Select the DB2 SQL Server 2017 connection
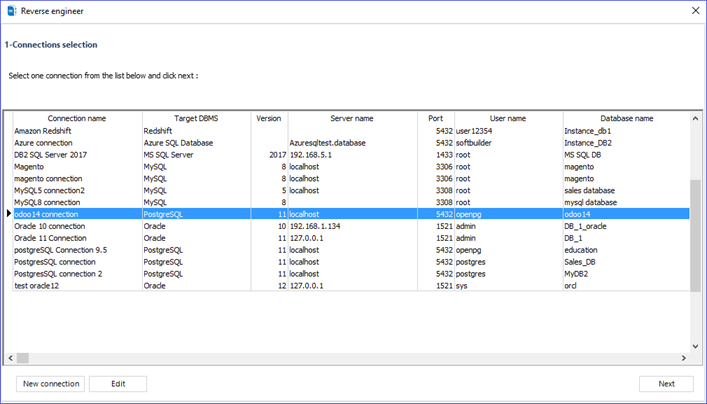The width and height of the screenshot is (707, 404). (x=351, y=155)
